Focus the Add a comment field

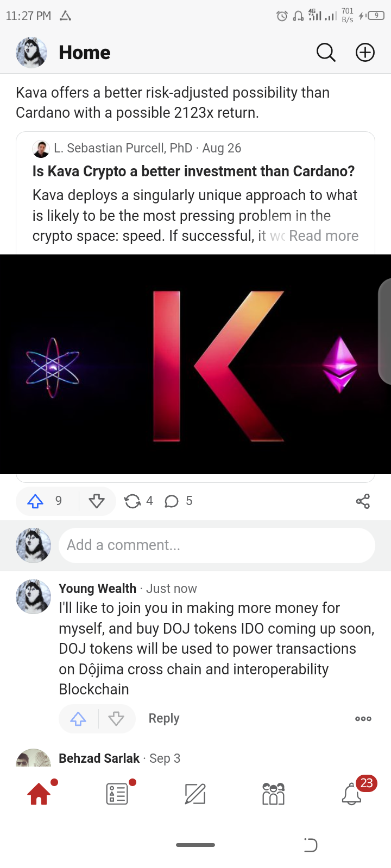pos(217,545)
